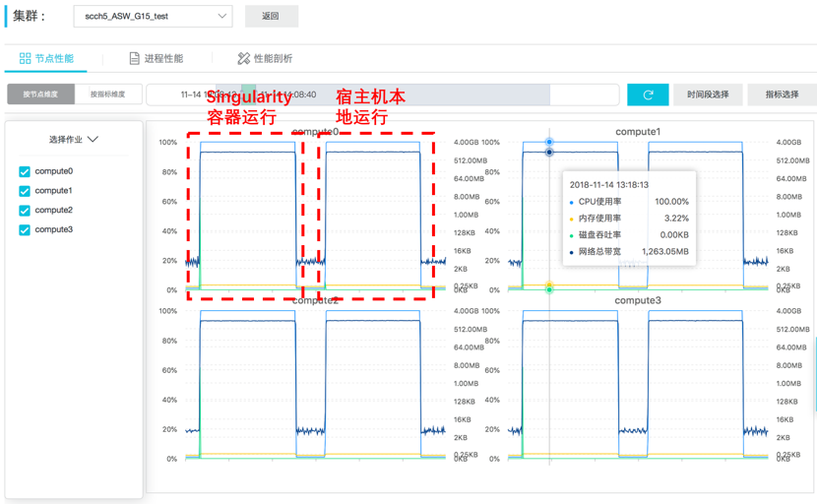Screen dimensions: 817x504
Task: Select the 按节点维度 view toggle
Action: pos(40,94)
